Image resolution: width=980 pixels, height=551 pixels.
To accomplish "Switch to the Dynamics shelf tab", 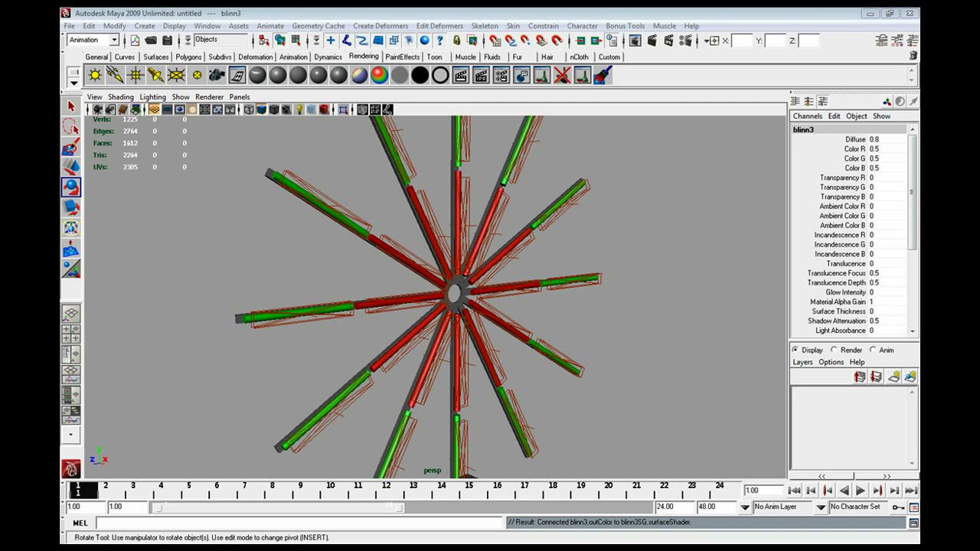I will (x=328, y=57).
